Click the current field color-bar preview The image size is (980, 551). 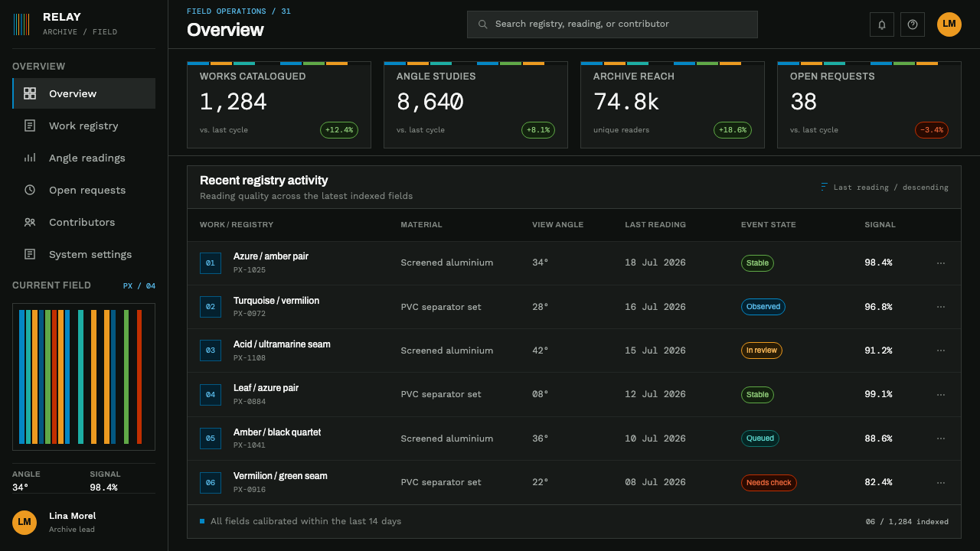83,377
